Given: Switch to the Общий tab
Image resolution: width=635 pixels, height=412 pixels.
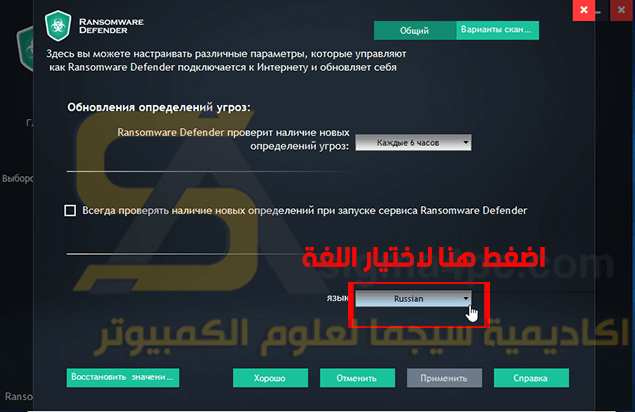Looking at the screenshot, I should coord(415,30).
